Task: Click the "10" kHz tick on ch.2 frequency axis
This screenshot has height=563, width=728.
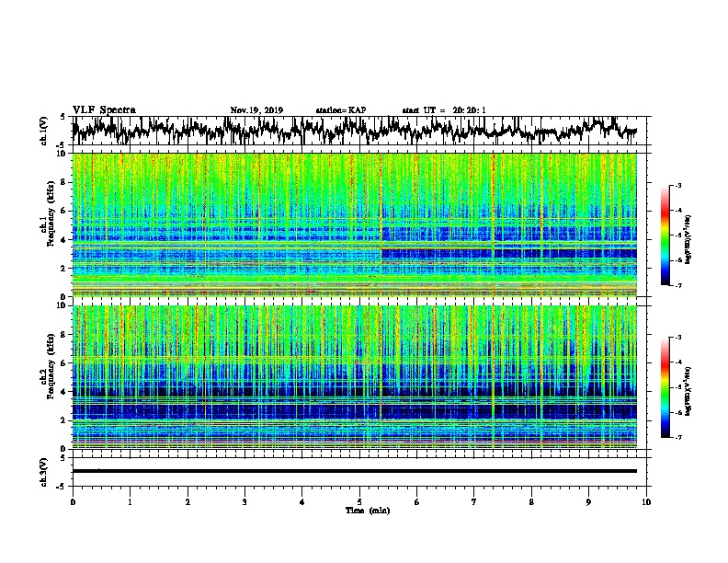Action: tap(63, 305)
